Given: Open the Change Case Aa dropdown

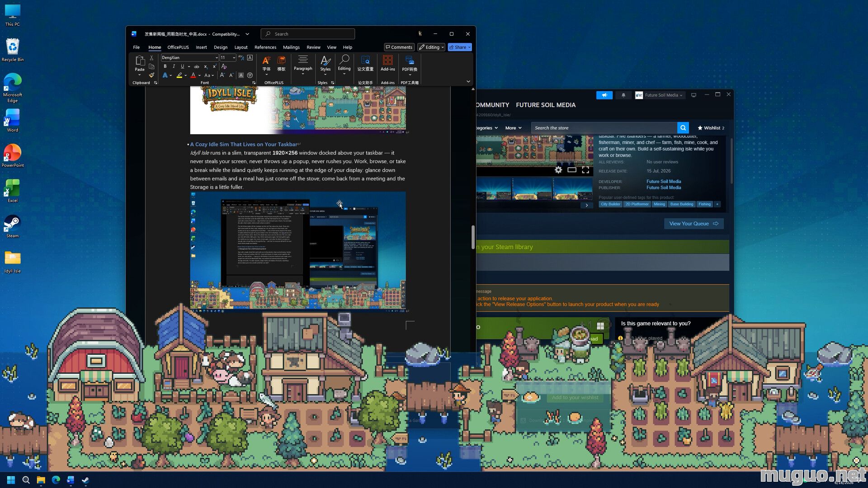Looking at the screenshot, I should [209, 75].
